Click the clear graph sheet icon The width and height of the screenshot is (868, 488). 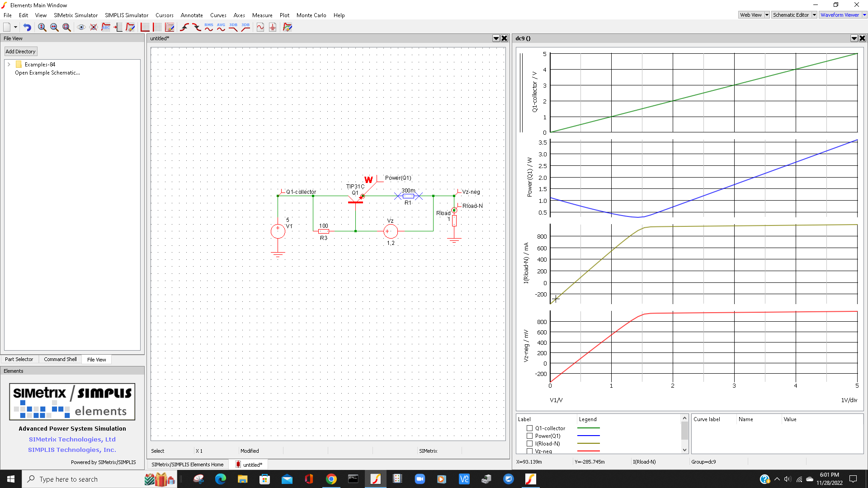(288, 27)
